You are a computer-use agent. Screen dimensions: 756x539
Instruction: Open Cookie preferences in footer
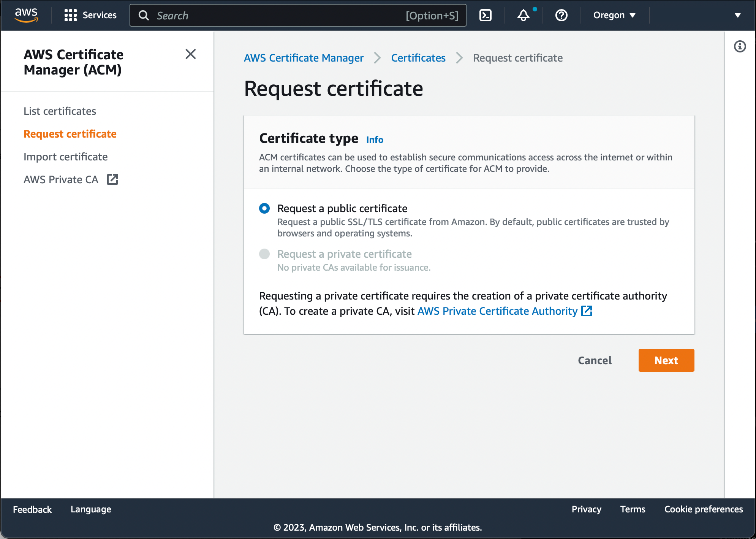(x=704, y=509)
